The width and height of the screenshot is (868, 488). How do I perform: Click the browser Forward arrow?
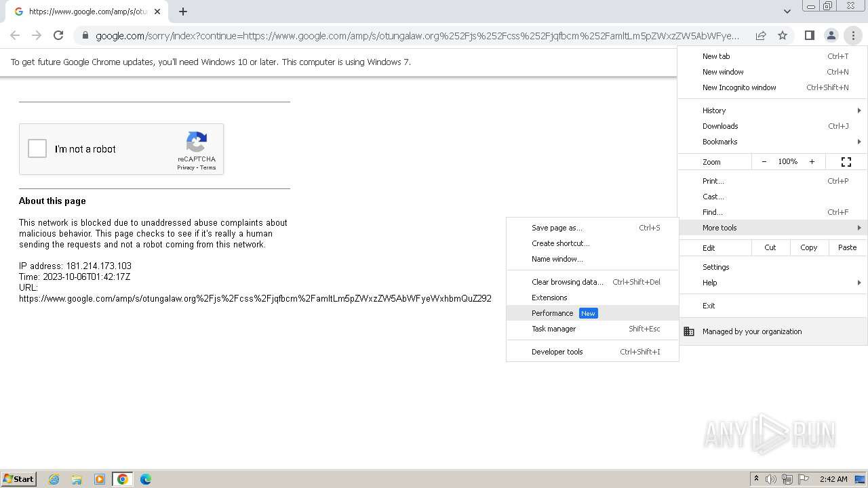point(37,35)
